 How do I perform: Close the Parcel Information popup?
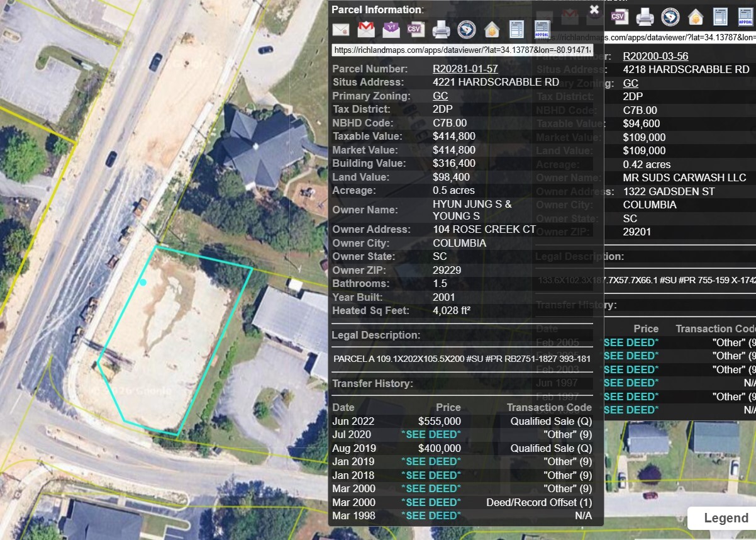pos(594,9)
